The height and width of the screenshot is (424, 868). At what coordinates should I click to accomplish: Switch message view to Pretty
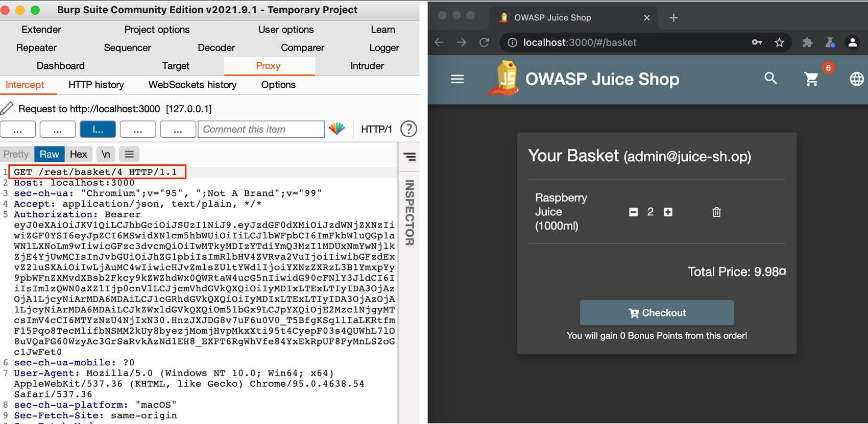click(x=16, y=154)
